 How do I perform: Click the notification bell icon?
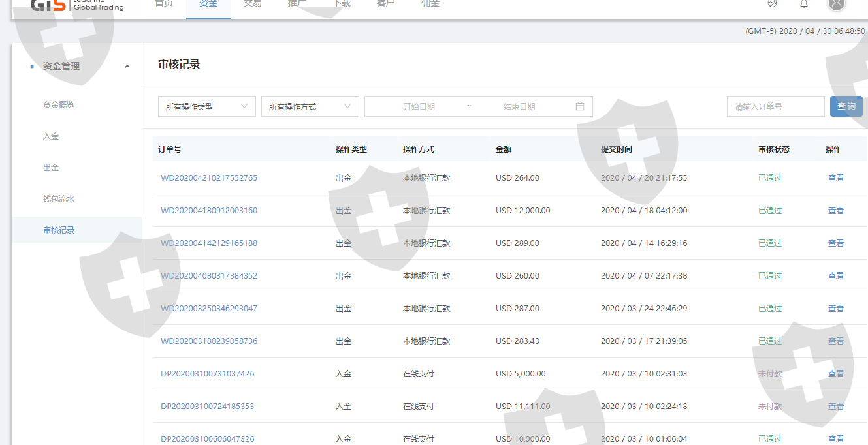point(804,3)
